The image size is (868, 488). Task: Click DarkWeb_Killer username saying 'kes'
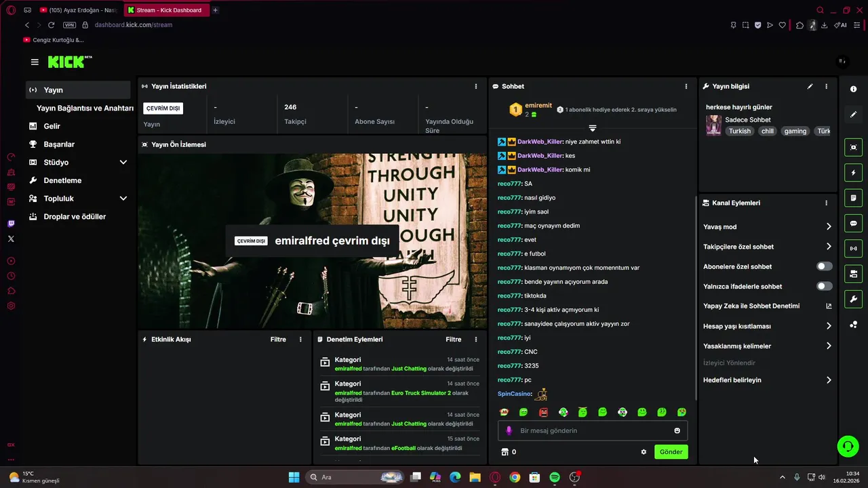[x=540, y=156]
